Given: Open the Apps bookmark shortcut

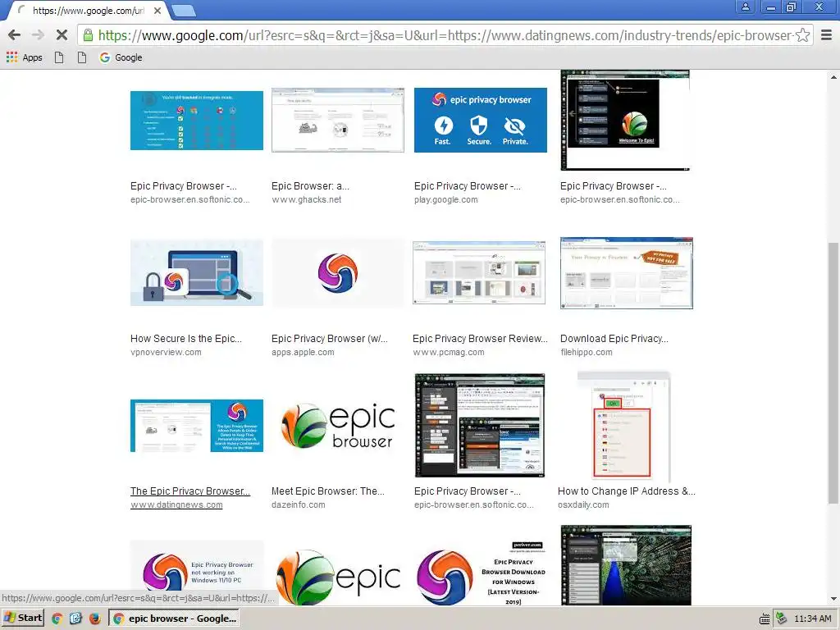Looking at the screenshot, I should [25, 57].
